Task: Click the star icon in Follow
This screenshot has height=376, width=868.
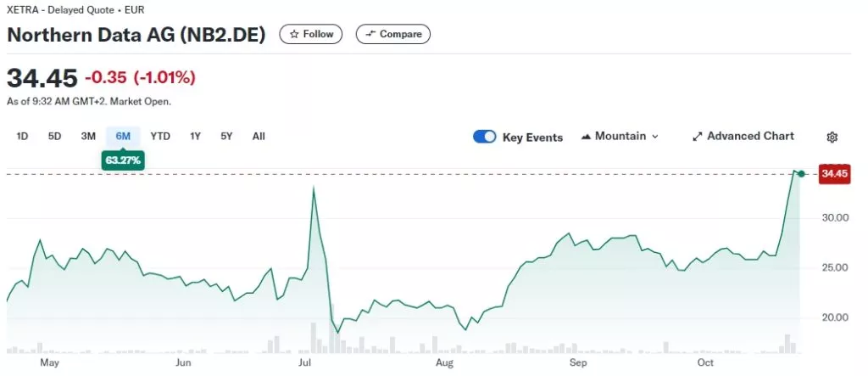Action: (x=294, y=35)
